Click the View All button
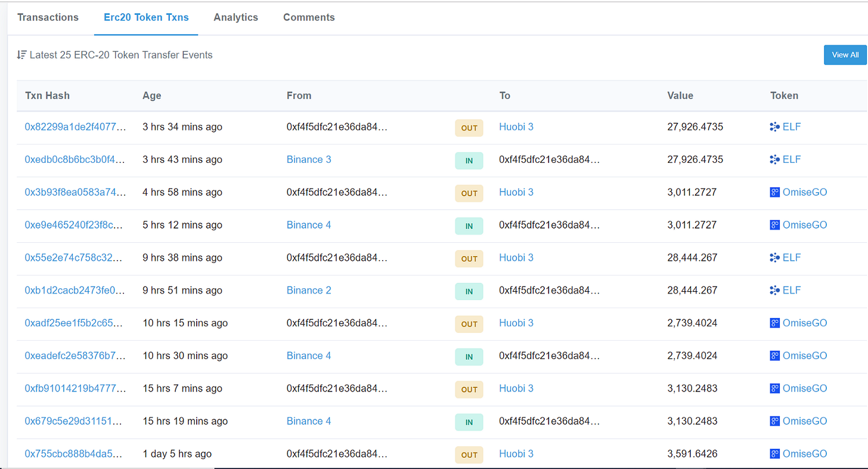The image size is (868, 469). (x=845, y=55)
